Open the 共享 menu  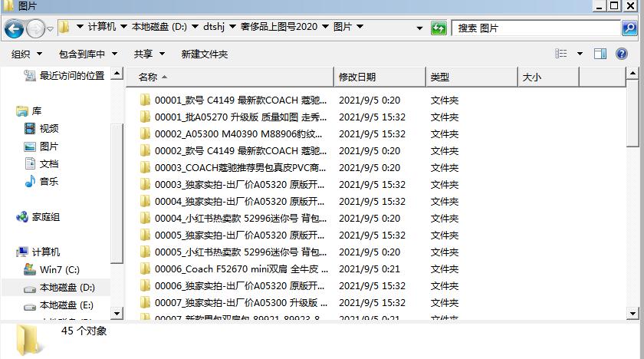point(149,54)
